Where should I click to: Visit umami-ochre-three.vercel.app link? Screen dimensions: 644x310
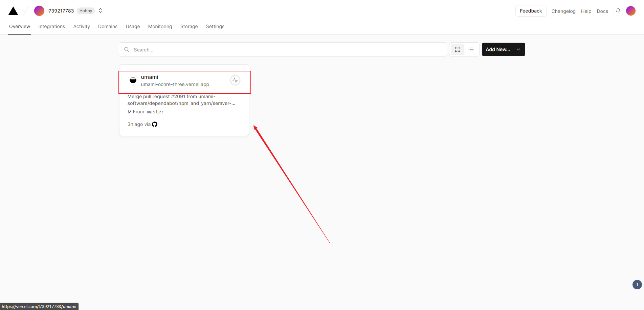[x=175, y=84]
